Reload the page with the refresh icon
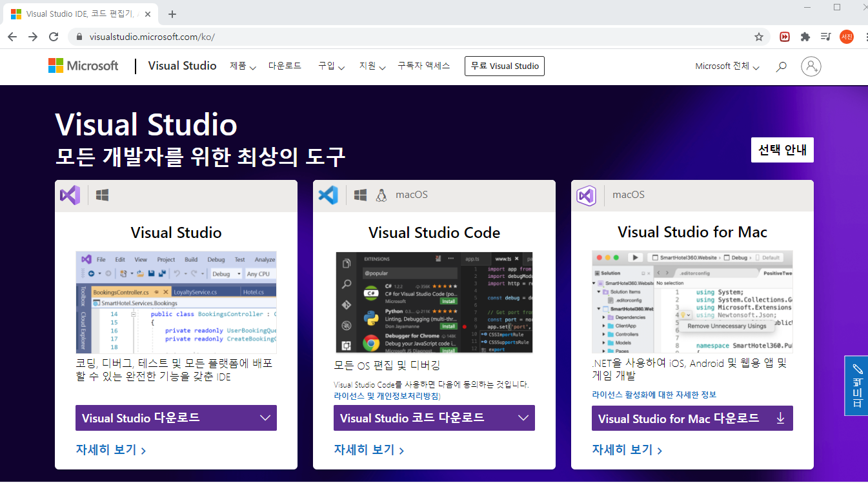The width and height of the screenshot is (868, 483). pos(54,37)
